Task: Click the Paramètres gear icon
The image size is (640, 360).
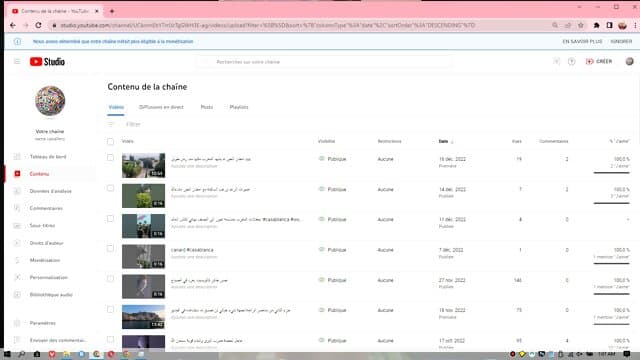Action: point(17,323)
